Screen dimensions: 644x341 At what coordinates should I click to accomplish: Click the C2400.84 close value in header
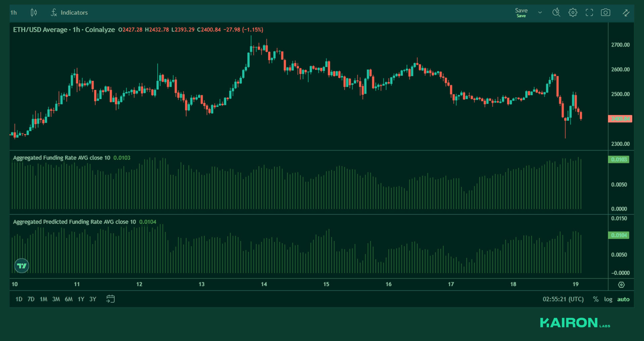pyautogui.click(x=209, y=30)
